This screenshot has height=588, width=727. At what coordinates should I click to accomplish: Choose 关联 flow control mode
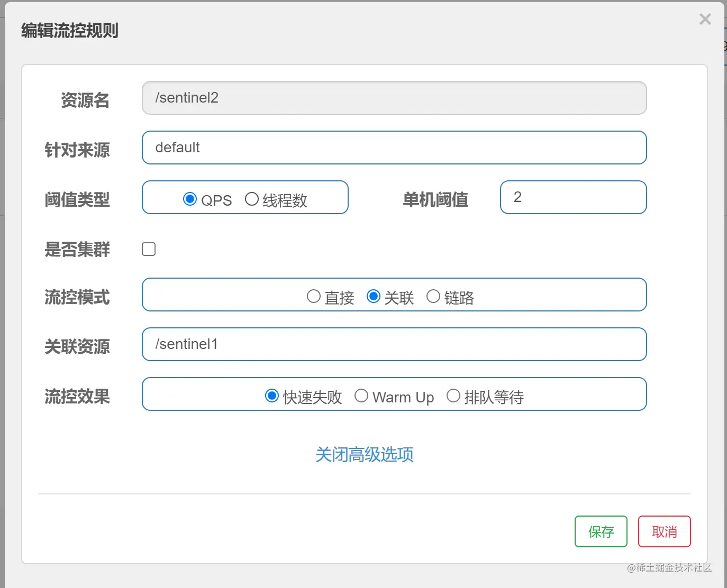pos(374,296)
